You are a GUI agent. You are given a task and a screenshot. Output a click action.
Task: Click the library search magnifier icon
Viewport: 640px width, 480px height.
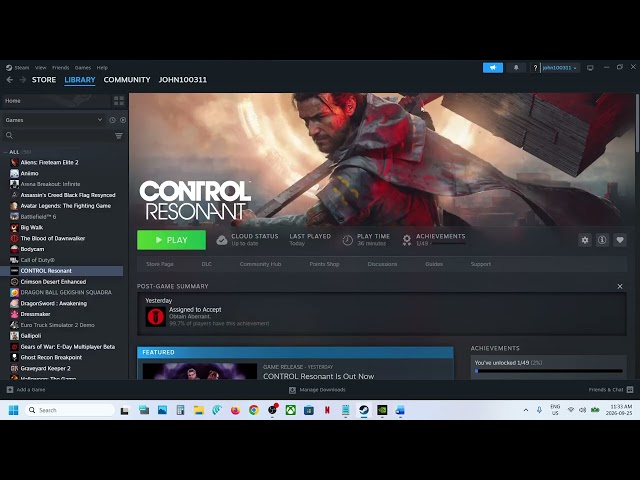[9, 136]
